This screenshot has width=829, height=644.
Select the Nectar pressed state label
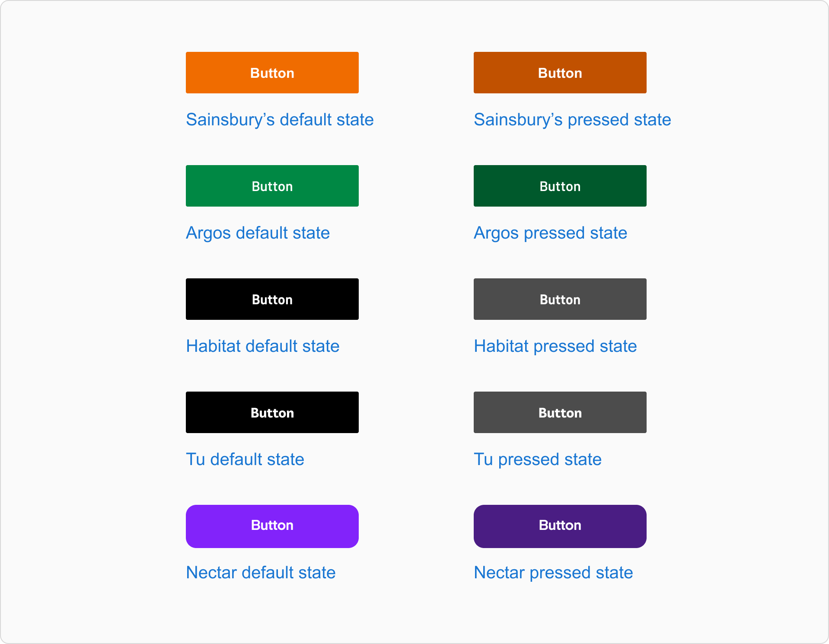[553, 572]
